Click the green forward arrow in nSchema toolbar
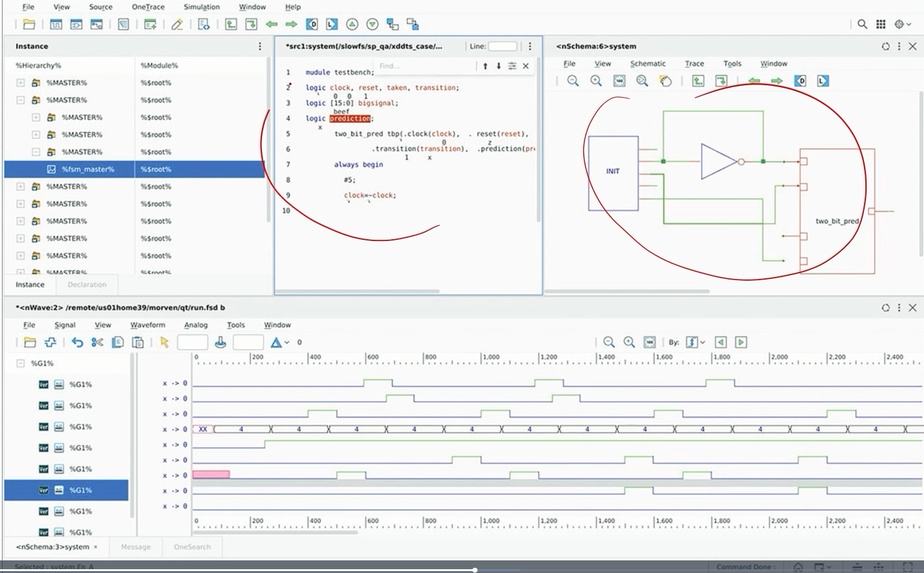924x573 pixels. [x=777, y=81]
